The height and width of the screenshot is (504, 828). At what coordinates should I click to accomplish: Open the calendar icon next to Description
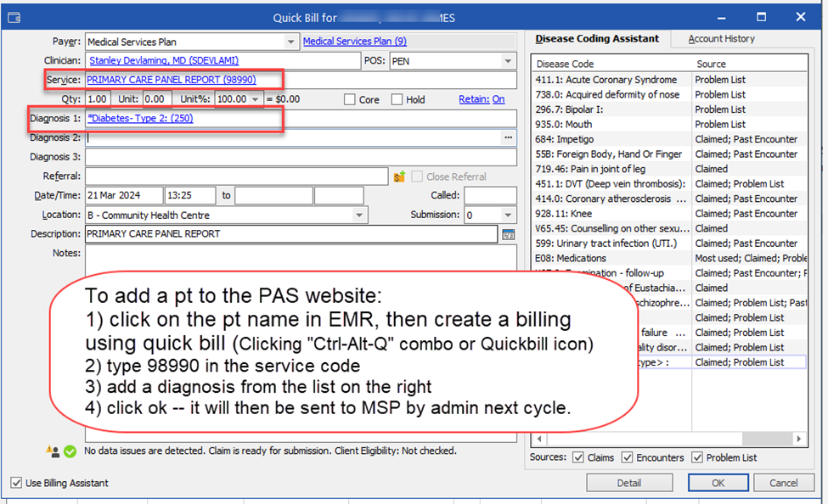click(509, 235)
